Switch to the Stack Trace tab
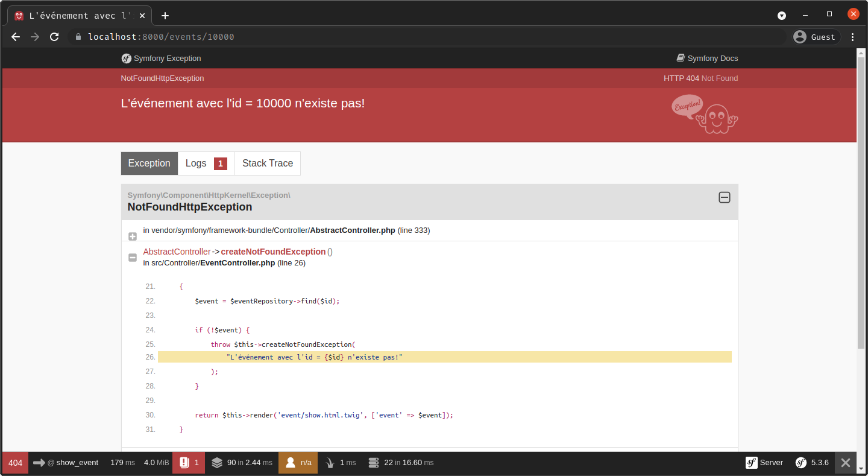 [x=267, y=163]
